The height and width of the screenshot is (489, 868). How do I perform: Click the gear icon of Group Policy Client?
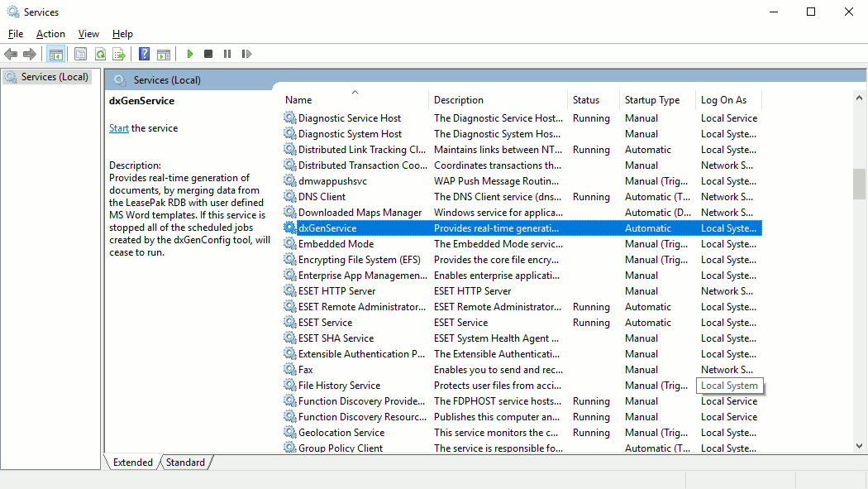(x=289, y=448)
